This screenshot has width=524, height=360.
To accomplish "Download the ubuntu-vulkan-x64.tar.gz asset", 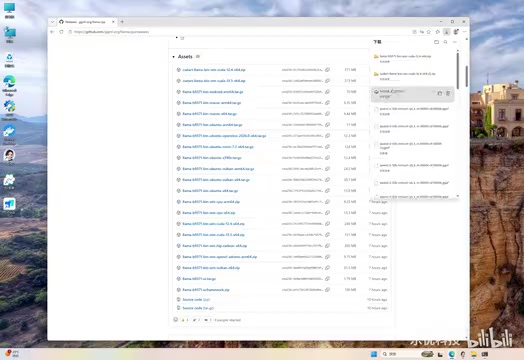I will point(216,180).
